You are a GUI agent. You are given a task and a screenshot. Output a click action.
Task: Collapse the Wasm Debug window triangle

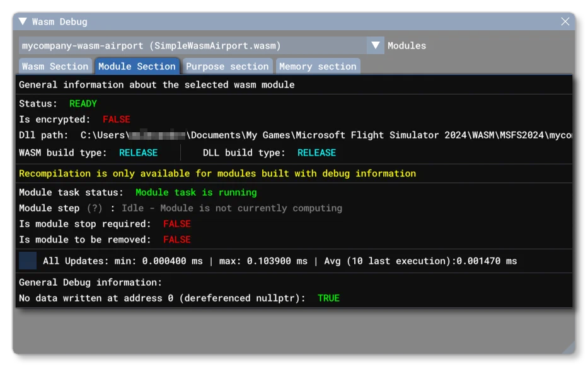23,21
